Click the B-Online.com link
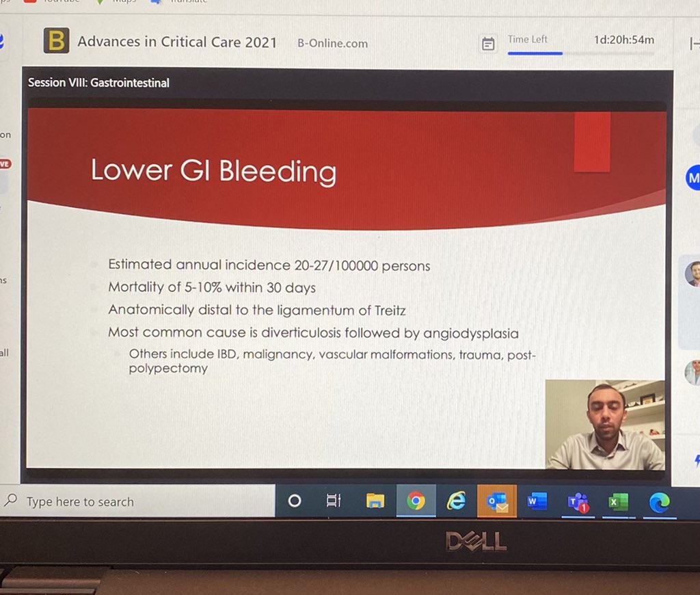700x595 pixels. click(333, 44)
